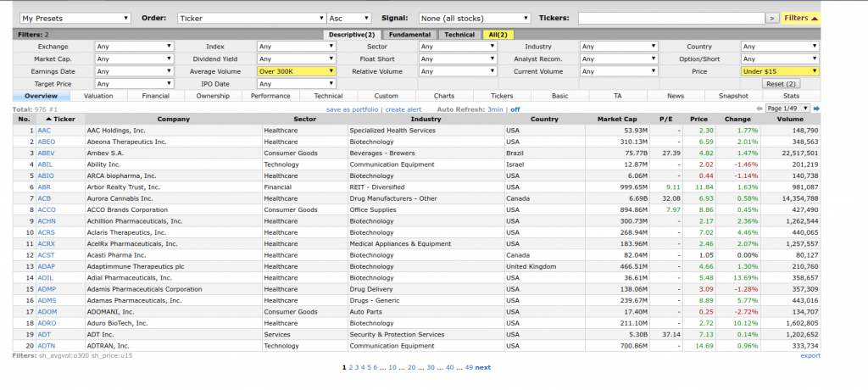Image resolution: width=868 pixels, height=390 pixels.
Task: Open the Page 1/49 selector
Action: (787, 109)
